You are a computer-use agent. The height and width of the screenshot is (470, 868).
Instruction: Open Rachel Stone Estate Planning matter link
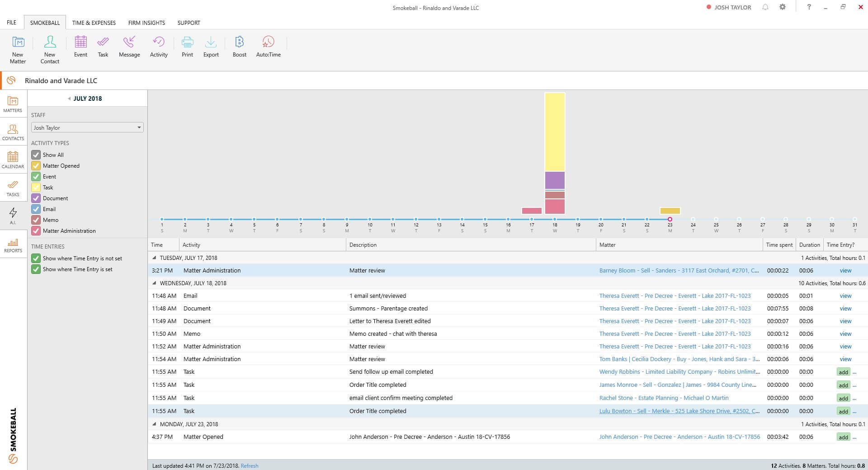664,398
